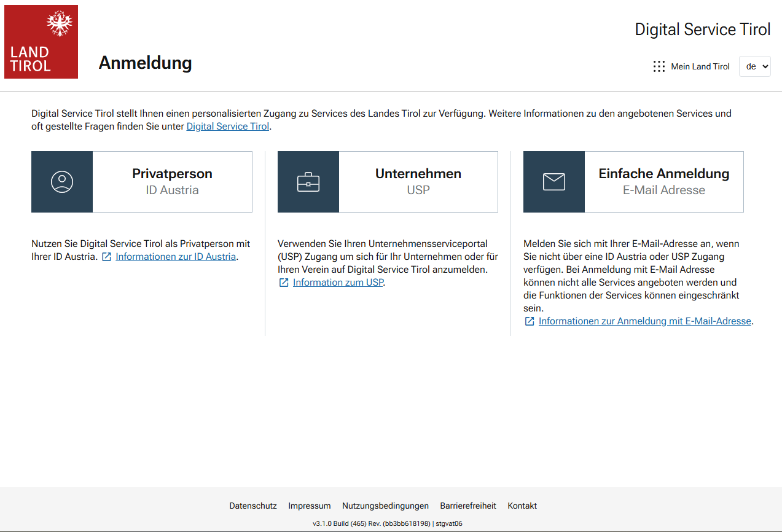The height and width of the screenshot is (532, 782).
Task: Open Informationen zur Anmeldung mit E-Mail-Adresse
Action: (x=644, y=321)
